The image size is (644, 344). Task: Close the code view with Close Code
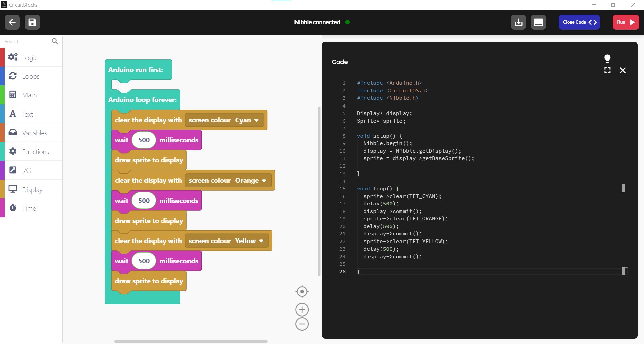tap(579, 22)
